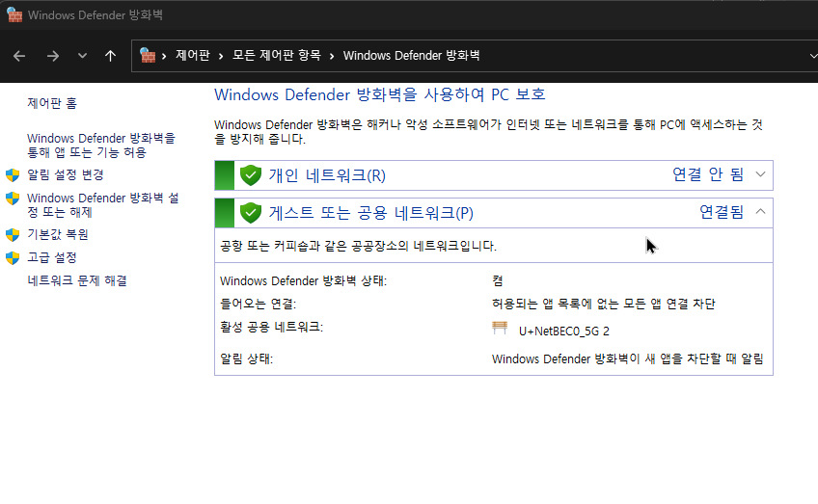Image resolution: width=818 pixels, height=504 pixels.
Task: Go forward with the right arrow button
Action: (x=53, y=56)
